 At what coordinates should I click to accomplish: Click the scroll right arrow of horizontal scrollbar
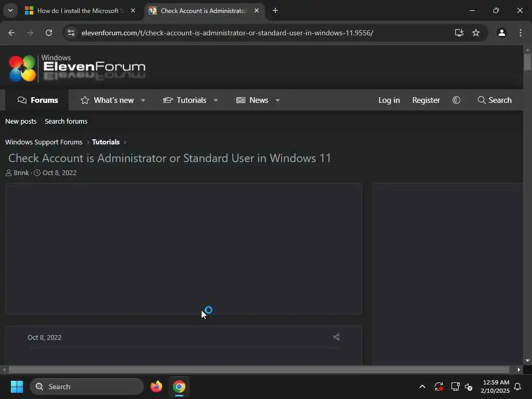519,369
